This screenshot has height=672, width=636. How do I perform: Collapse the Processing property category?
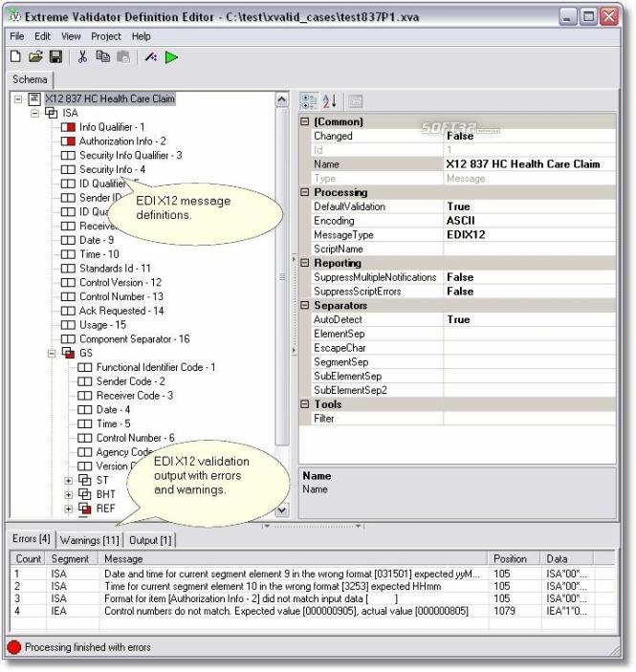304,192
